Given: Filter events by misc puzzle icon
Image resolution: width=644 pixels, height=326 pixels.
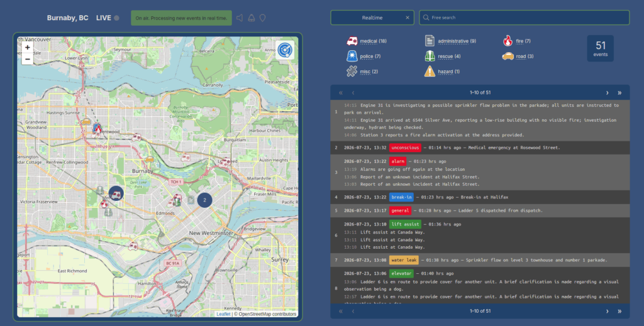Looking at the screenshot, I should (352, 72).
